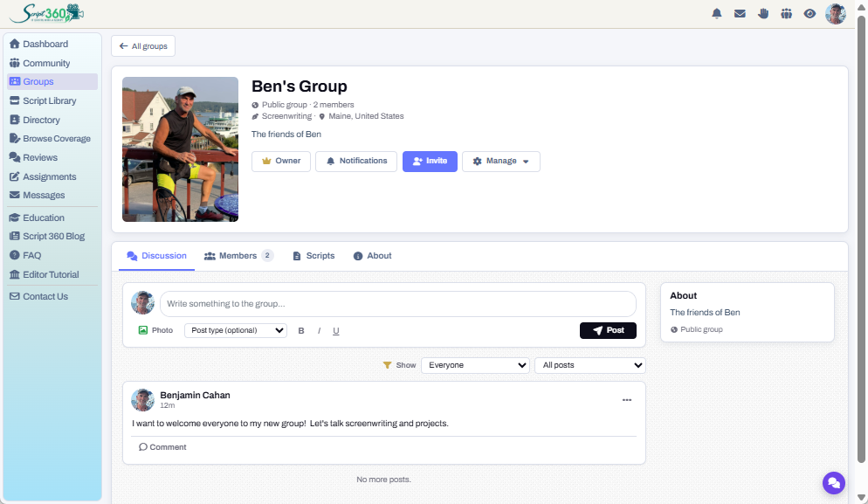This screenshot has height=504, width=868.
Task: Go back to All groups
Action: [143, 46]
